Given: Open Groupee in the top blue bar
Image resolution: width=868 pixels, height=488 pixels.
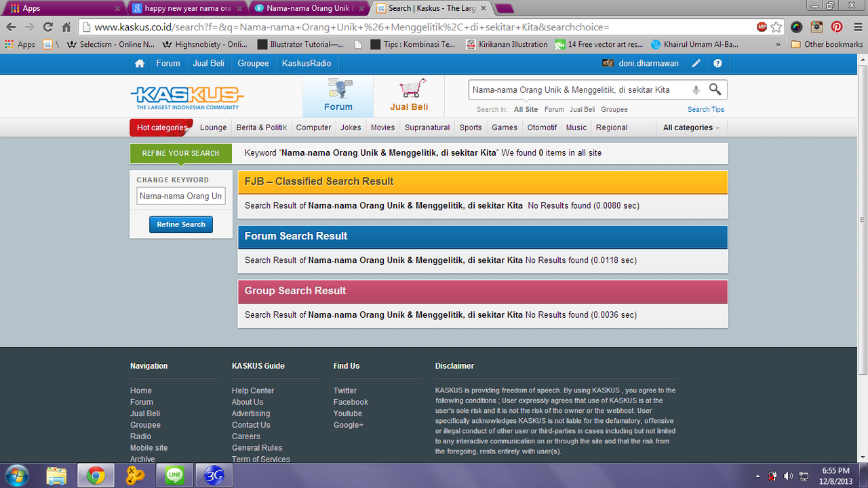Looking at the screenshot, I should coord(253,63).
